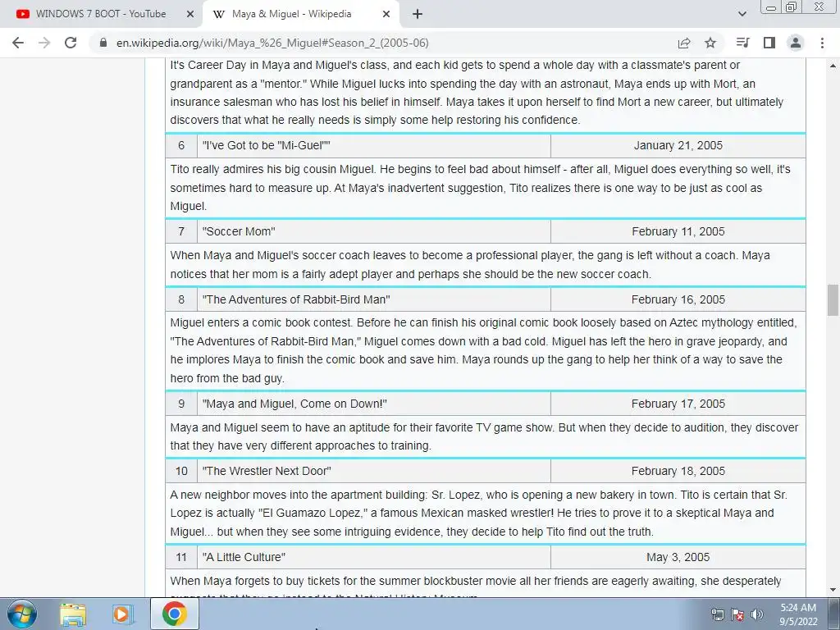Click summary starting "Tito really admires his big cousin"
840x630 pixels.
486,188
